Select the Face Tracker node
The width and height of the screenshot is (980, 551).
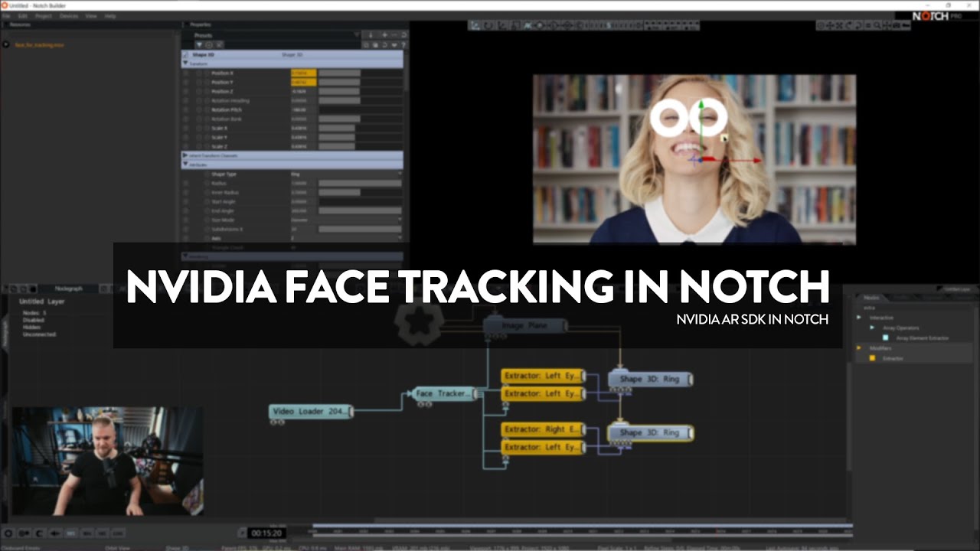coord(444,393)
